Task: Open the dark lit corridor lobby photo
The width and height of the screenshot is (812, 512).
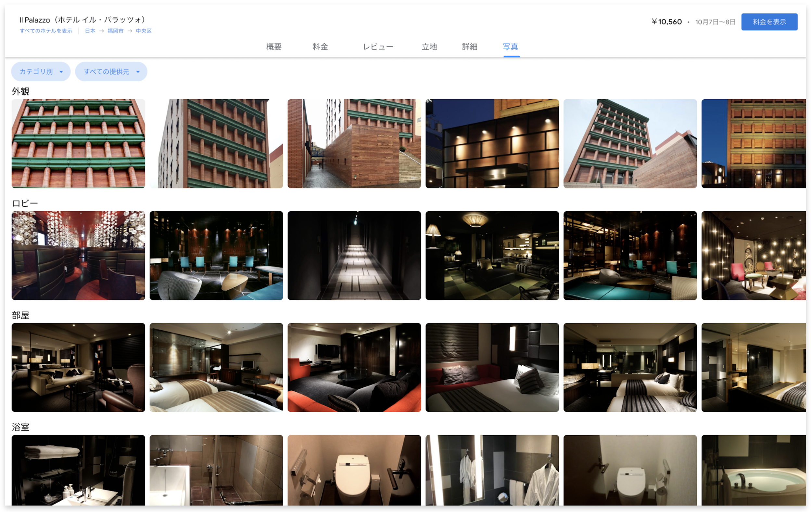Action: (354, 256)
